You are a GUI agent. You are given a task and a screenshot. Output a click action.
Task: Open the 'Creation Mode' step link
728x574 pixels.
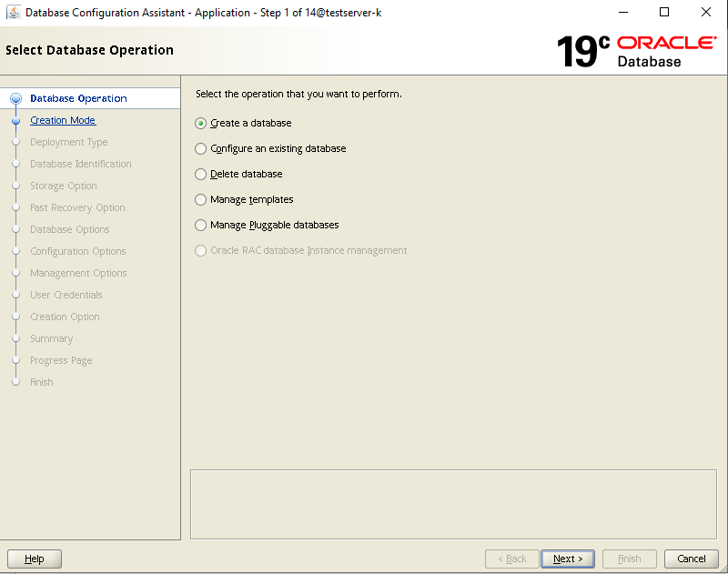pos(63,120)
